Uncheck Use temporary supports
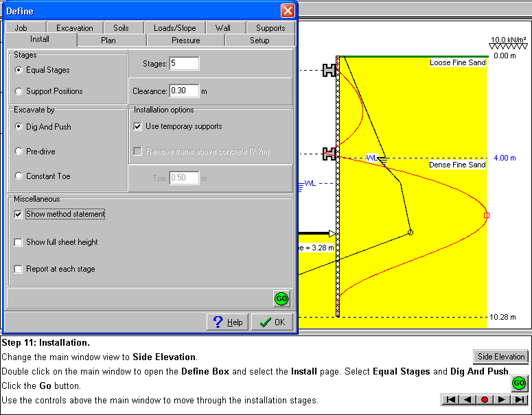 pos(138,126)
